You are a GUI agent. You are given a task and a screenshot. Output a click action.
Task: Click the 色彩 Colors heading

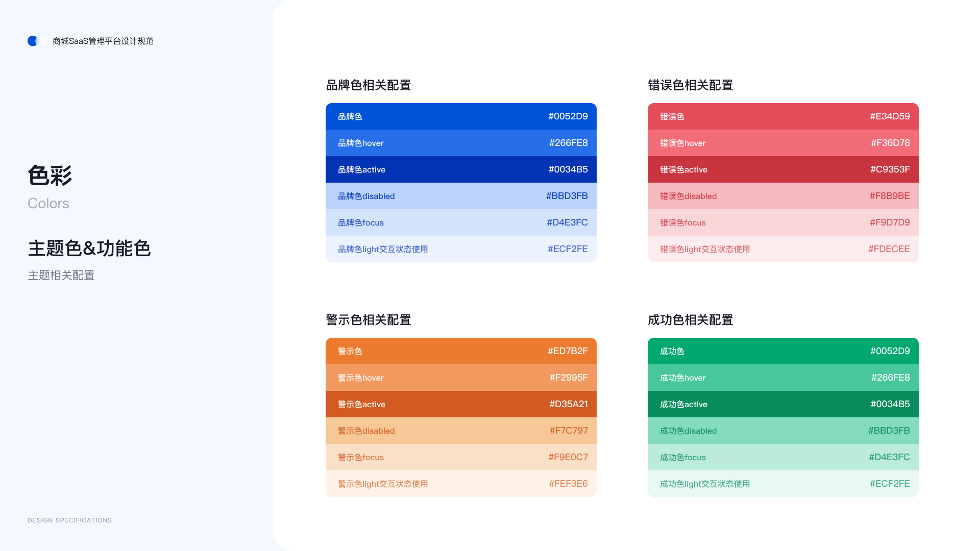(x=50, y=176)
